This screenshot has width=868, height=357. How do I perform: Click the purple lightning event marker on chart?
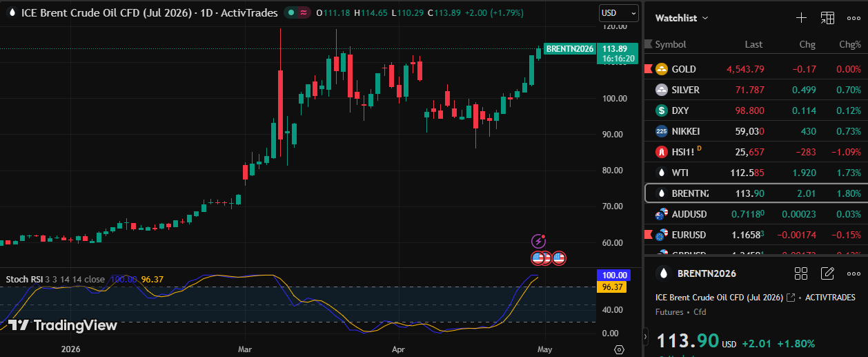click(538, 241)
